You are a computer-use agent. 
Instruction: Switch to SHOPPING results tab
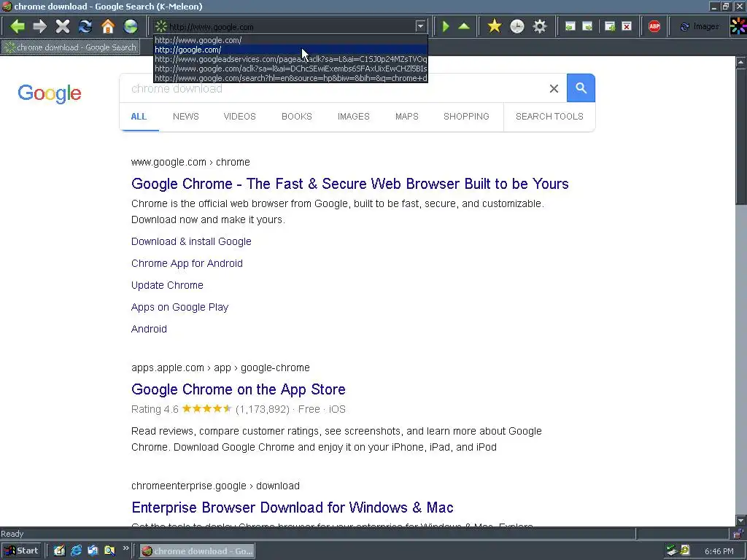[466, 117]
